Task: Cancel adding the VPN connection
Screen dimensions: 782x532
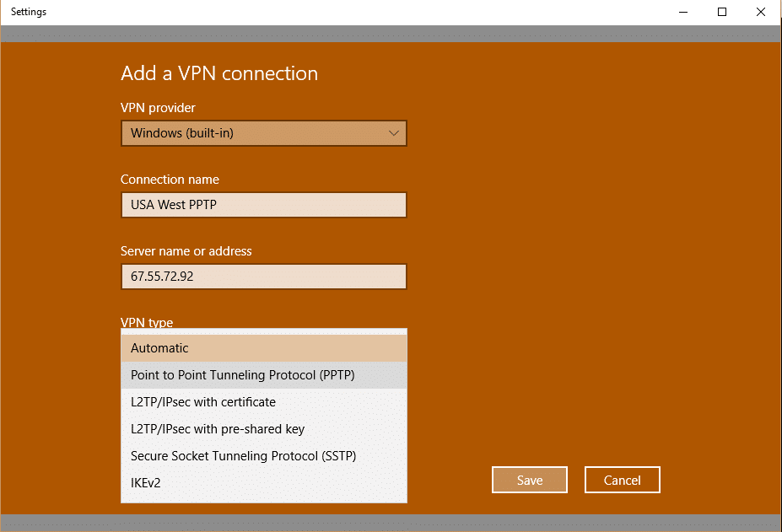Action: [623, 480]
